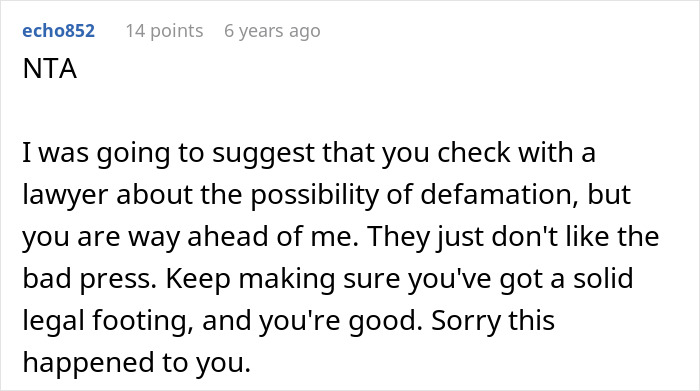
Task: Click the word points beside 14
Action: pyautogui.click(x=177, y=31)
